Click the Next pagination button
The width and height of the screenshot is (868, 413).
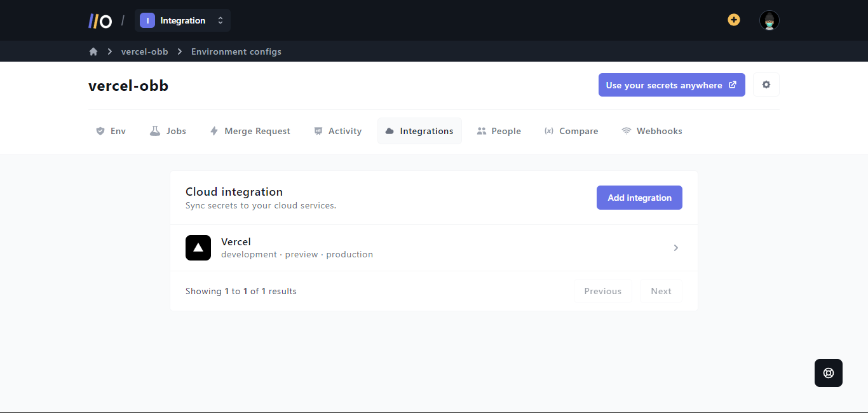point(661,291)
